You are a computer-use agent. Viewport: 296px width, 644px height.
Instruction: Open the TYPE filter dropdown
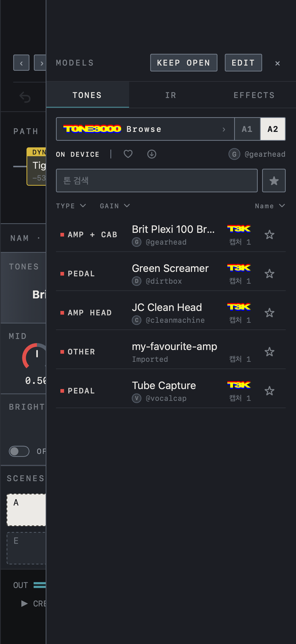[x=71, y=206]
